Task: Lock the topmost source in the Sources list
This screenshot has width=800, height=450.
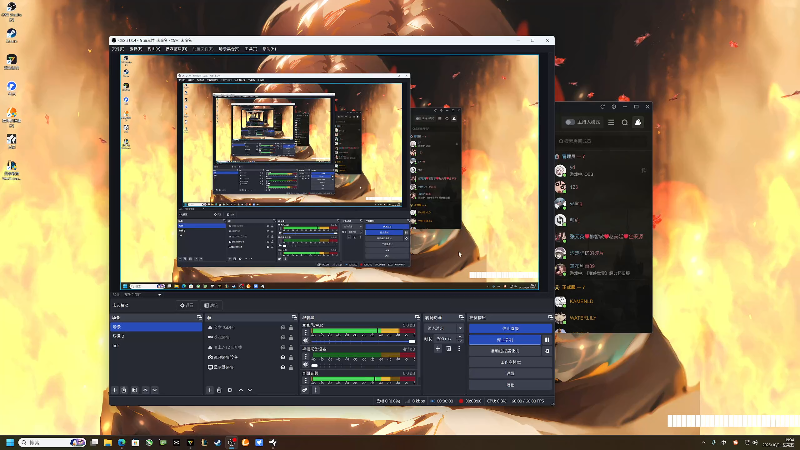Action: [x=291, y=328]
